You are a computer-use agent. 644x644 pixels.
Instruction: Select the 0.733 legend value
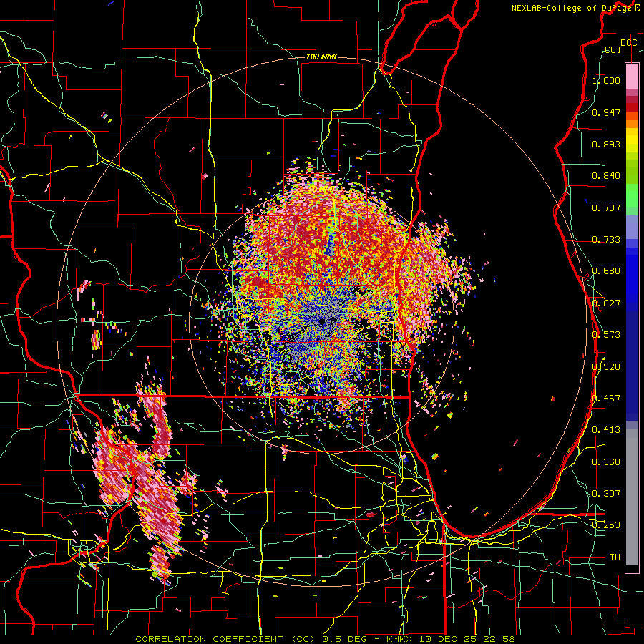pos(606,240)
